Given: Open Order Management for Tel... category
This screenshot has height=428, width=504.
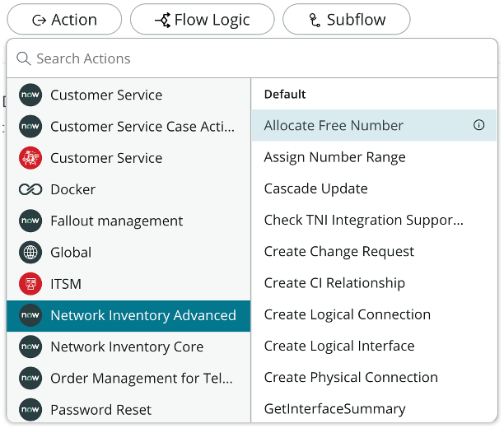Looking at the screenshot, I should 128,378.
